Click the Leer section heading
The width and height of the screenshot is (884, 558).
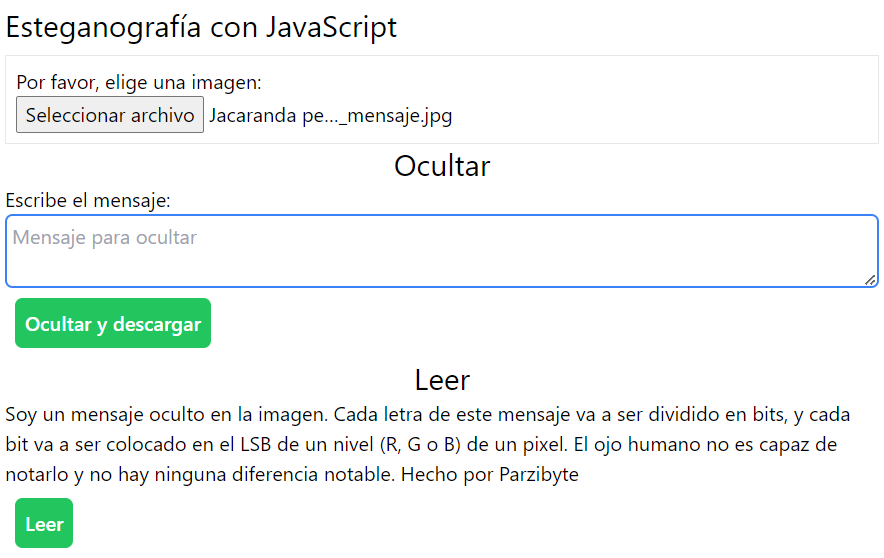442,380
